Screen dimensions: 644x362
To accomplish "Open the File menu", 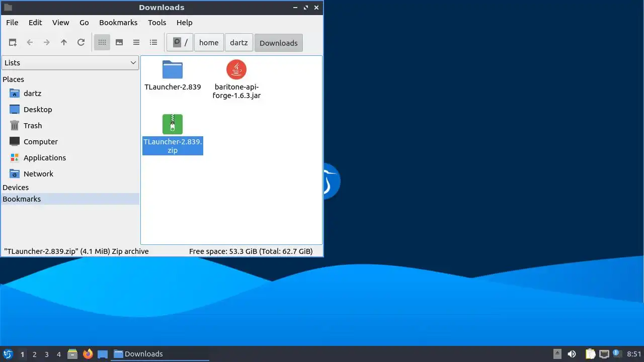I will pos(12,23).
